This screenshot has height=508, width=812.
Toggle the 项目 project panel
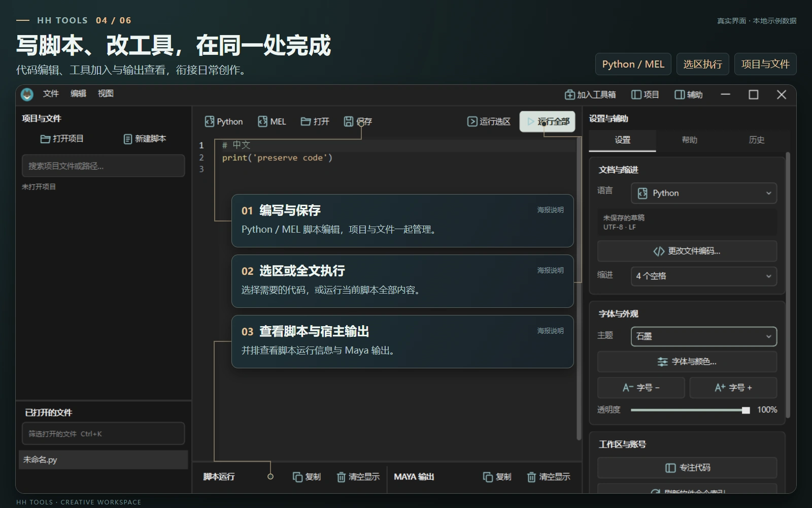coord(645,94)
